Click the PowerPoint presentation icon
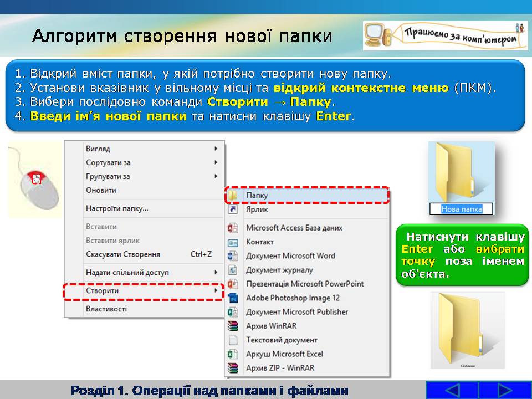 233,284
